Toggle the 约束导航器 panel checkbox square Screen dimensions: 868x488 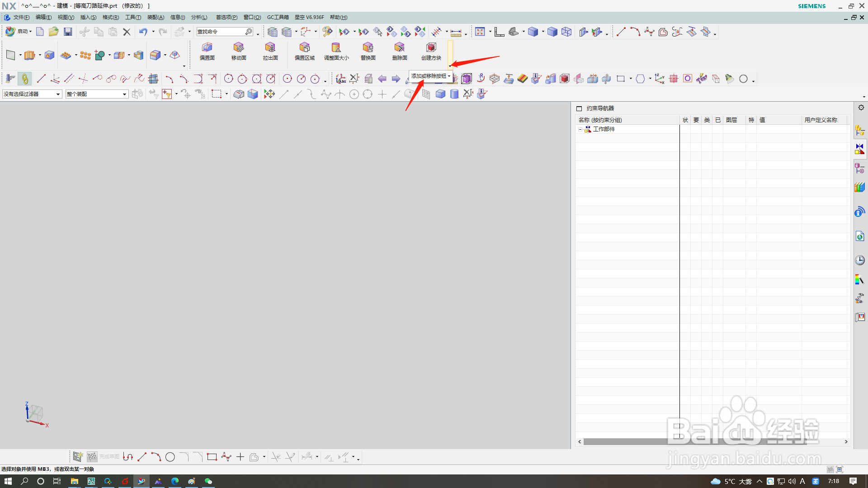[x=579, y=108]
